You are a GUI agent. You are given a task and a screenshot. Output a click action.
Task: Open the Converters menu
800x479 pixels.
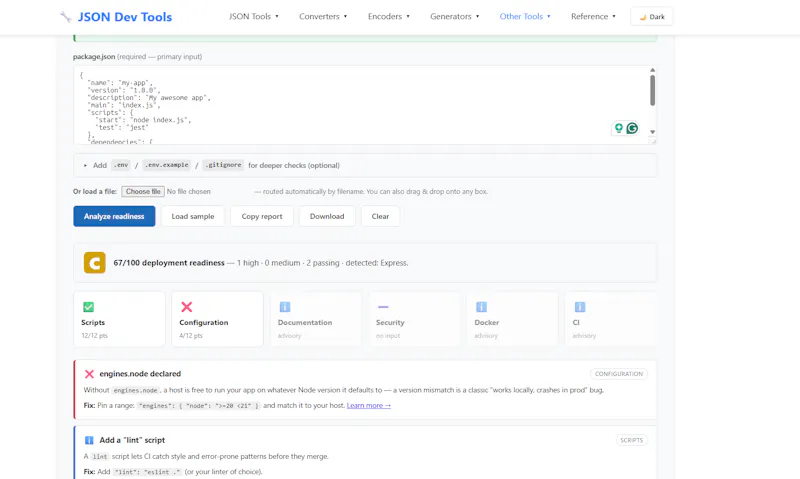pos(323,16)
